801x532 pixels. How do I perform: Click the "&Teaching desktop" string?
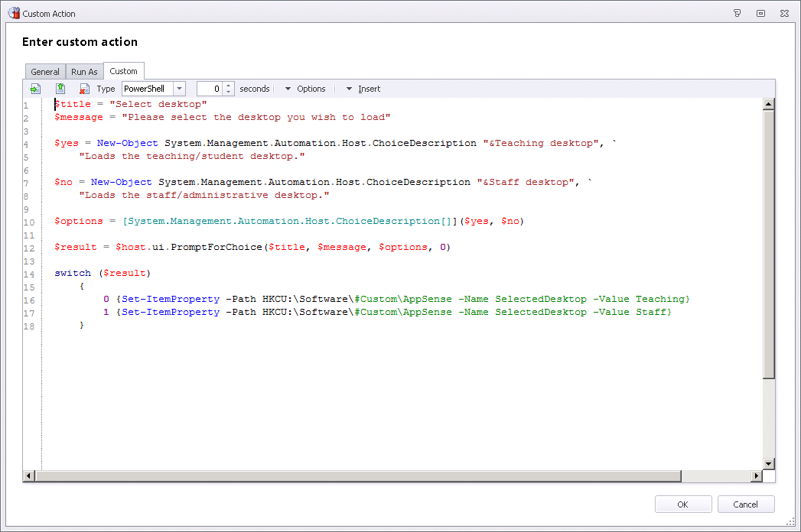click(541, 144)
